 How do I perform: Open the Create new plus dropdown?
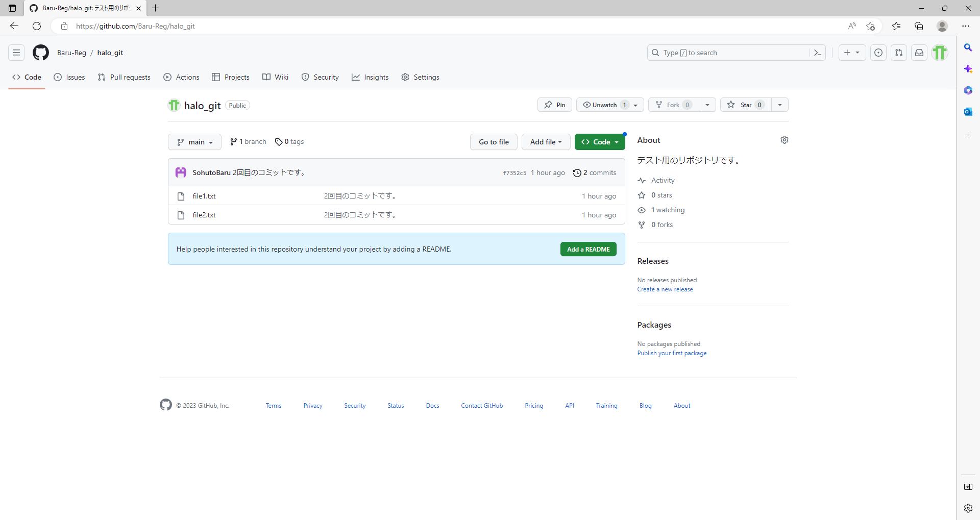pyautogui.click(x=852, y=53)
